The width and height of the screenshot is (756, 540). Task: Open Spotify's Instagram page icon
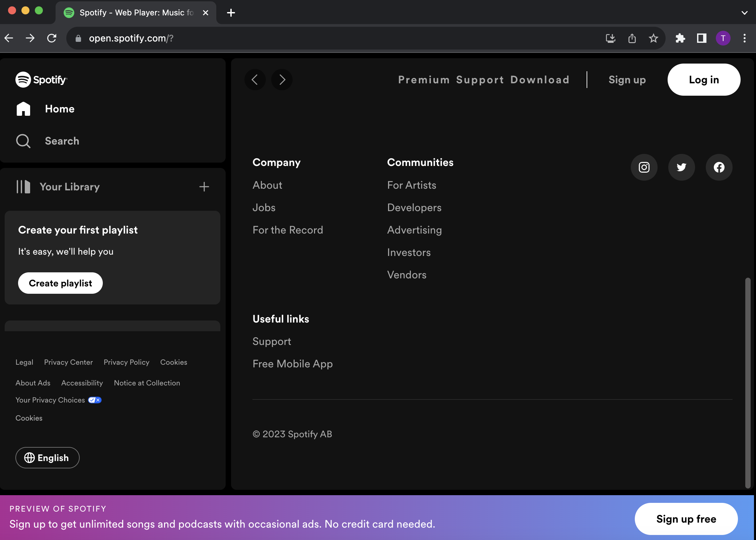click(644, 167)
